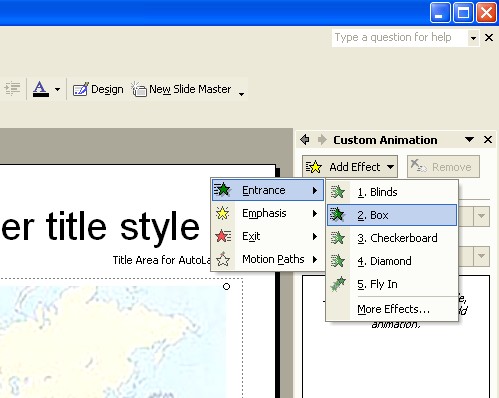The width and height of the screenshot is (499, 398).
Task: Close the document window with small X
Action: point(489,37)
